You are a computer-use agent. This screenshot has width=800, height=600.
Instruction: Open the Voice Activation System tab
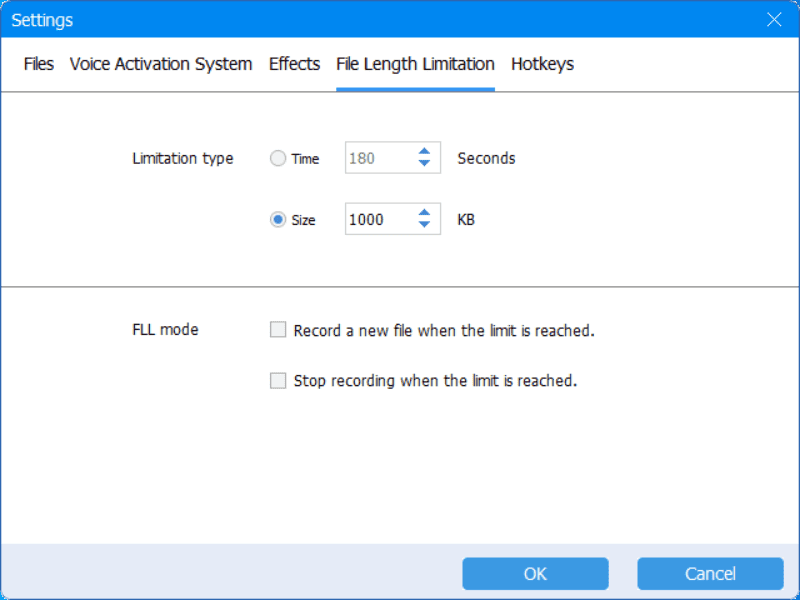161,64
